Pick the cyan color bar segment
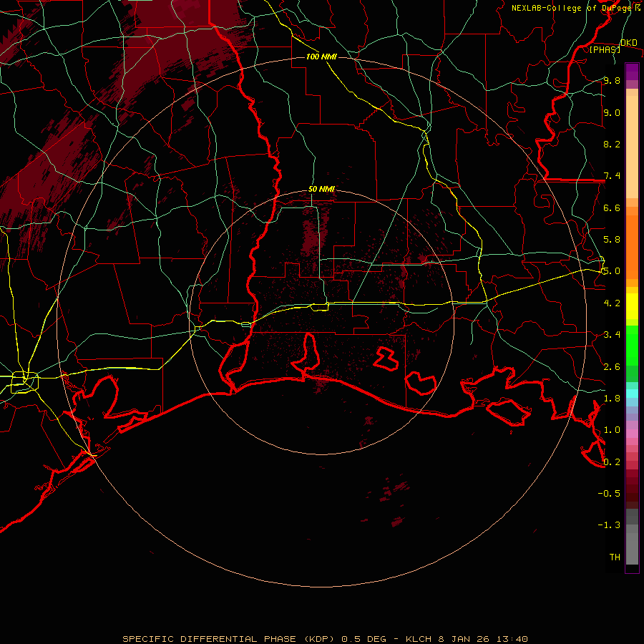Viewport: 644px width, 644px height. coord(632,394)
